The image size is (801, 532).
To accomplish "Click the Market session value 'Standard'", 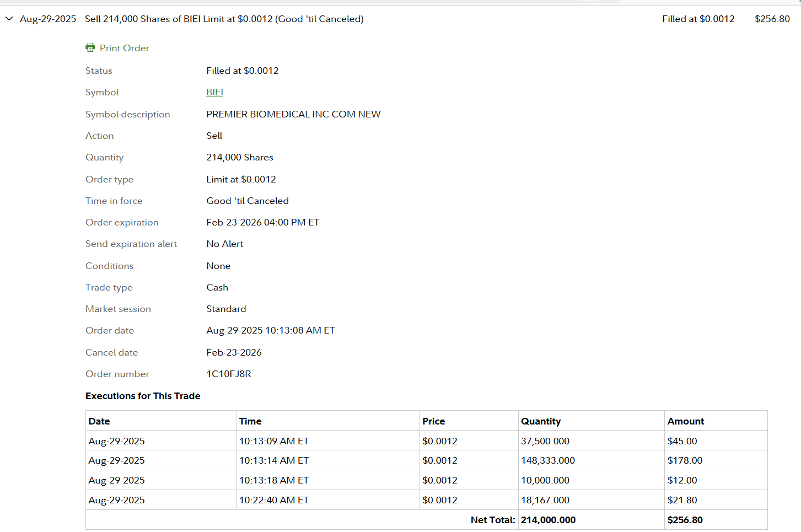I will (226, 309).
